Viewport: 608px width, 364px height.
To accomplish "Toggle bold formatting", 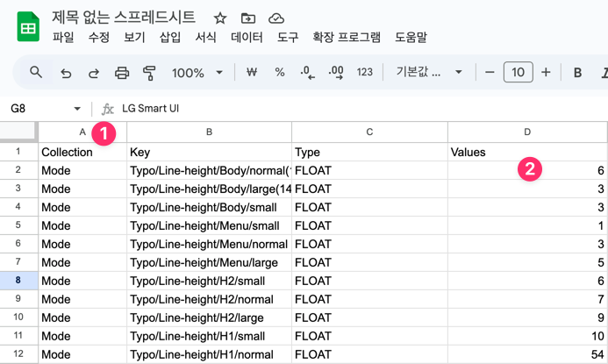I will pyautogui.click(x=577, y=73).
